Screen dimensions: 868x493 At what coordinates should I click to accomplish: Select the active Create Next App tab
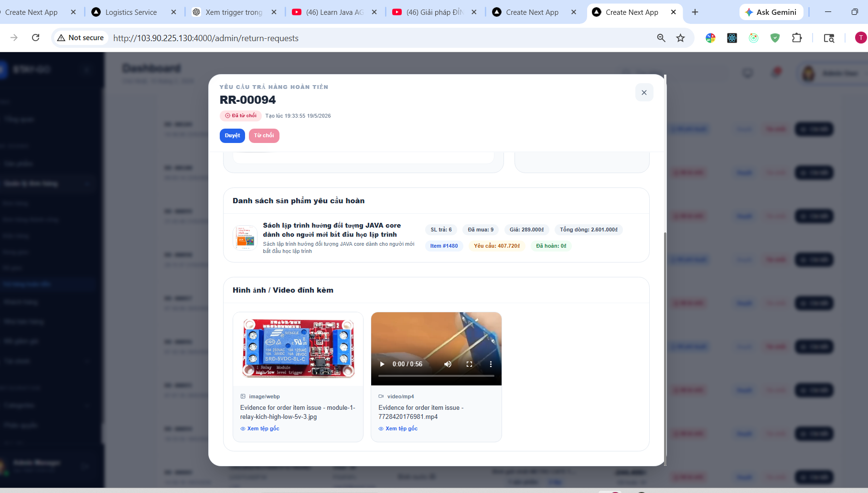[x=632, y=12]
